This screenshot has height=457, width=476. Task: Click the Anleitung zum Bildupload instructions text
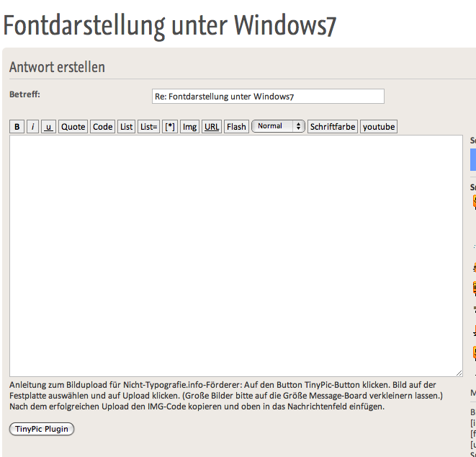click(x=226, y=396)
